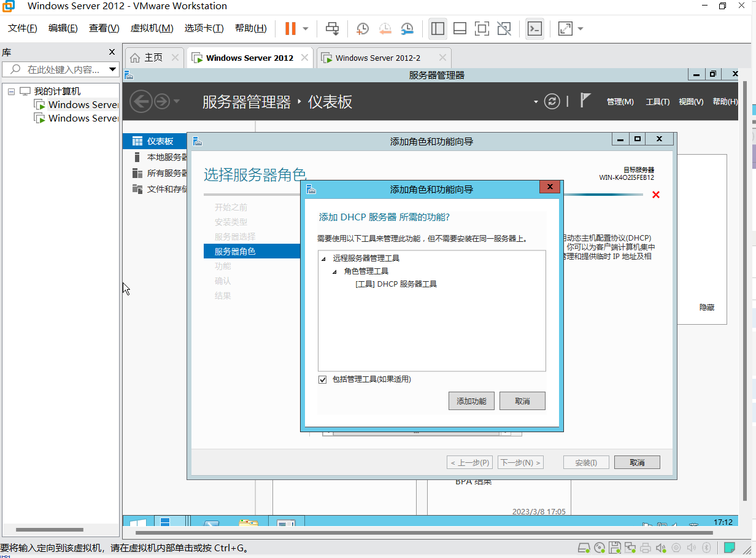Click the CD/DVD drive status icon

[x=599, y=548]
